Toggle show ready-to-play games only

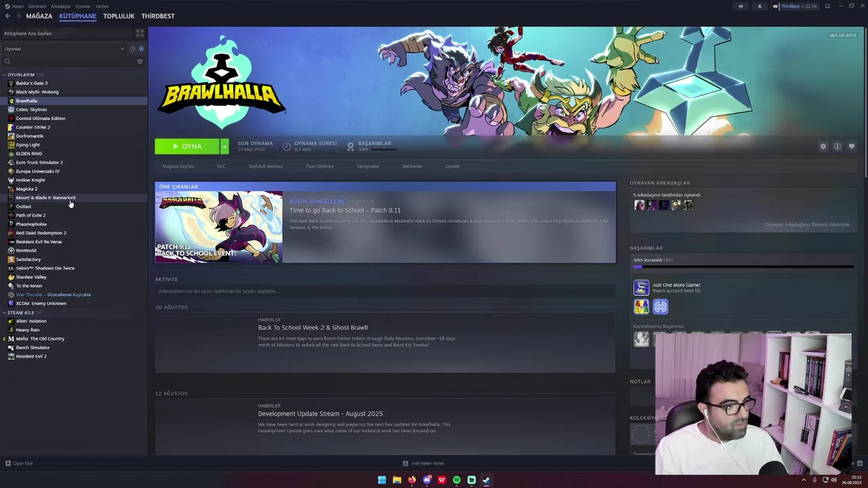coord(141,49)
